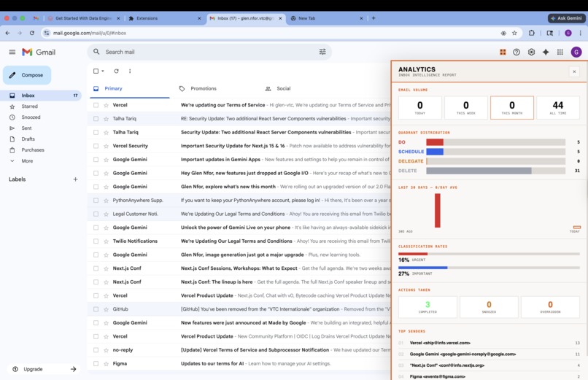The width and height of the screenshot is (588, 380).
Task: Refresh the inbox list
Action: pyautogui.click(x=116, y=71)
